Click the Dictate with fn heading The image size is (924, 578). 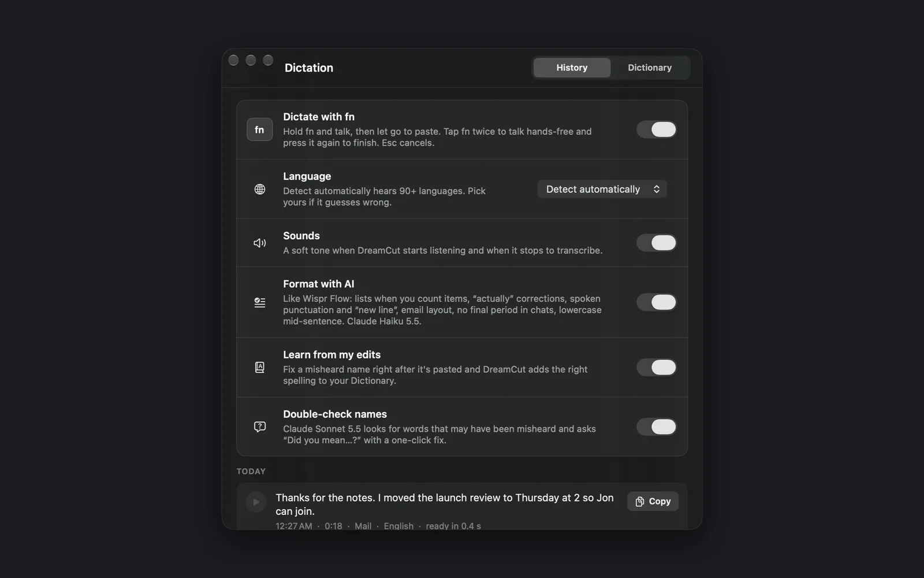click(319, 117)
